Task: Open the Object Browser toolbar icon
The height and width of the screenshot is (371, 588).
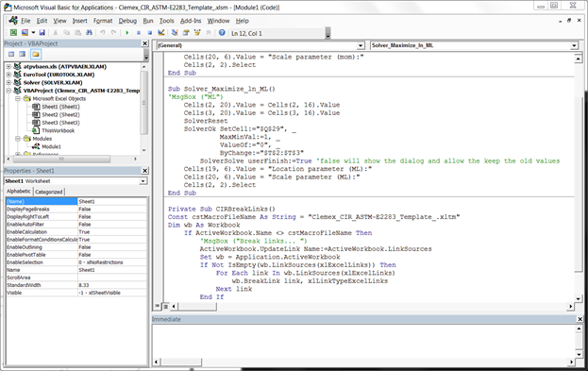Action: (197, 33)
